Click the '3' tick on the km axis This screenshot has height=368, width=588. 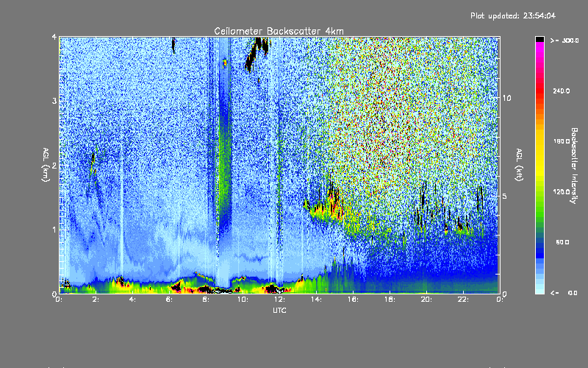(54, 101)
